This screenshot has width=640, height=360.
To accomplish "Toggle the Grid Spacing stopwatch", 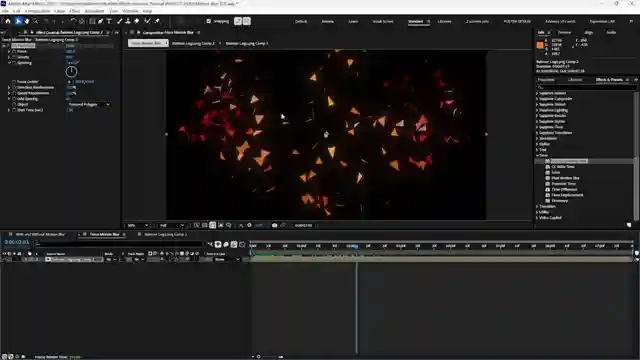I will tap(14, 99).
